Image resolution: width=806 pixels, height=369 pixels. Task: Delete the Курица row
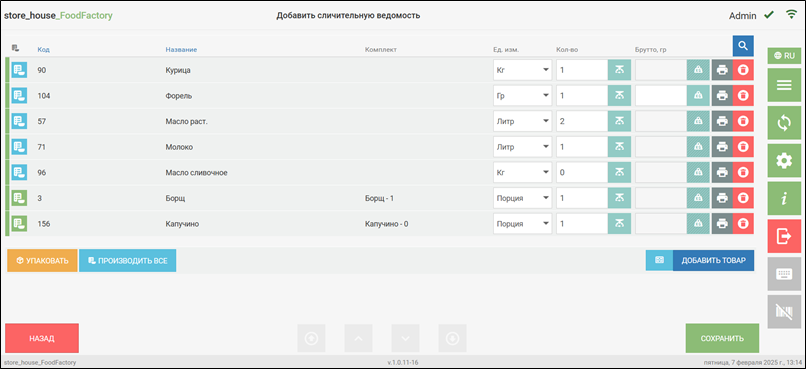[743, 70]
